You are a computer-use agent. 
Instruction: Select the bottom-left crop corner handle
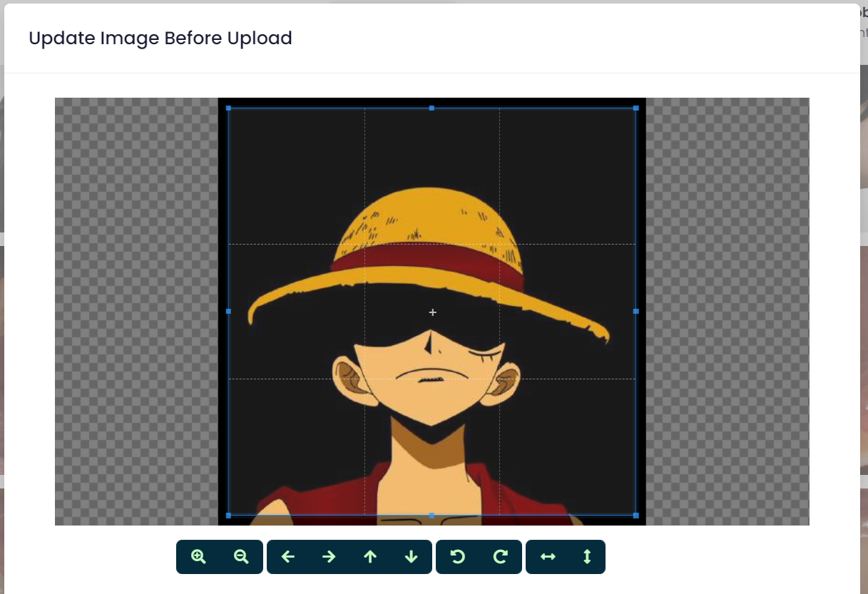228,515
